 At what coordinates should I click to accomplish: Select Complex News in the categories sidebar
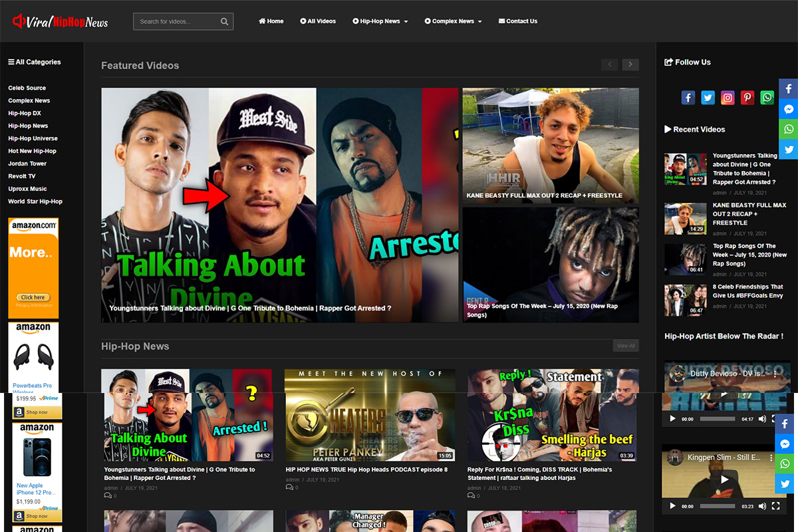pos(29,100)
